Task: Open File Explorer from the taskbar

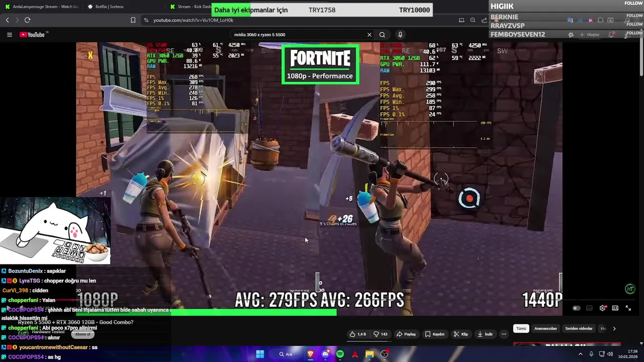Action: point(370,354)
